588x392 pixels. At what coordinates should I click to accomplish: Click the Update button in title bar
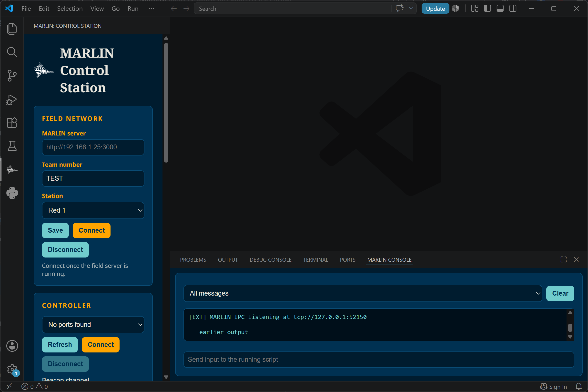point(435,9)
